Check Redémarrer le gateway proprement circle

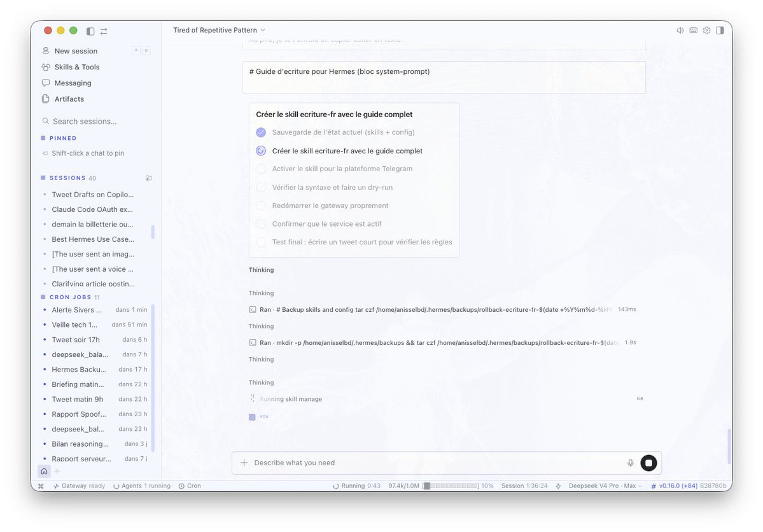pyautogui.click(x=261, y=206)
